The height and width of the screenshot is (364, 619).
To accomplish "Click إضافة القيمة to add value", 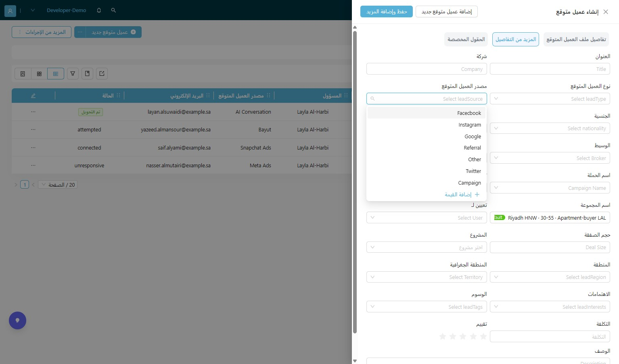I will tap(462, 195).
